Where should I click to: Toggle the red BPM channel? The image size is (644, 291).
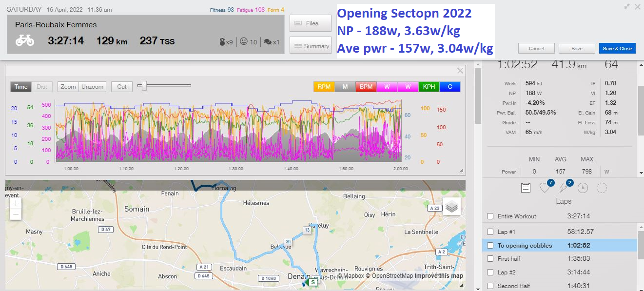[x=366, y=87]
